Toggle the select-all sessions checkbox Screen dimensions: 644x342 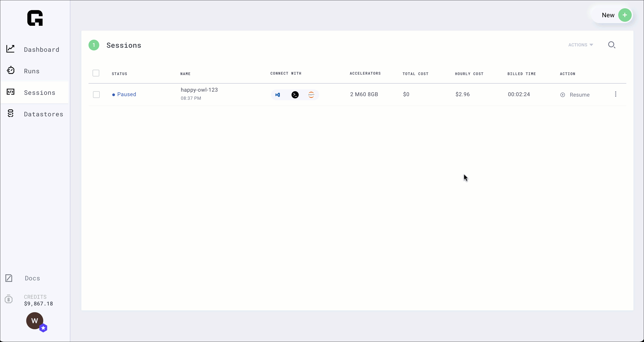tap(96, 73)
